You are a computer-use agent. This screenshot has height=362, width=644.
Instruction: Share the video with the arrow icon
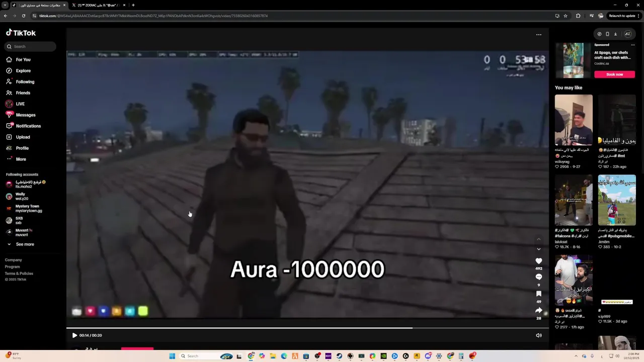[x=539, y=310]
